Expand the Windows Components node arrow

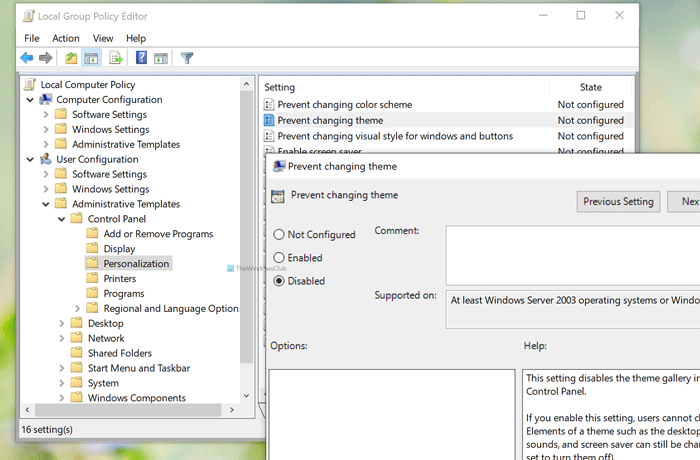coord(62,398)
